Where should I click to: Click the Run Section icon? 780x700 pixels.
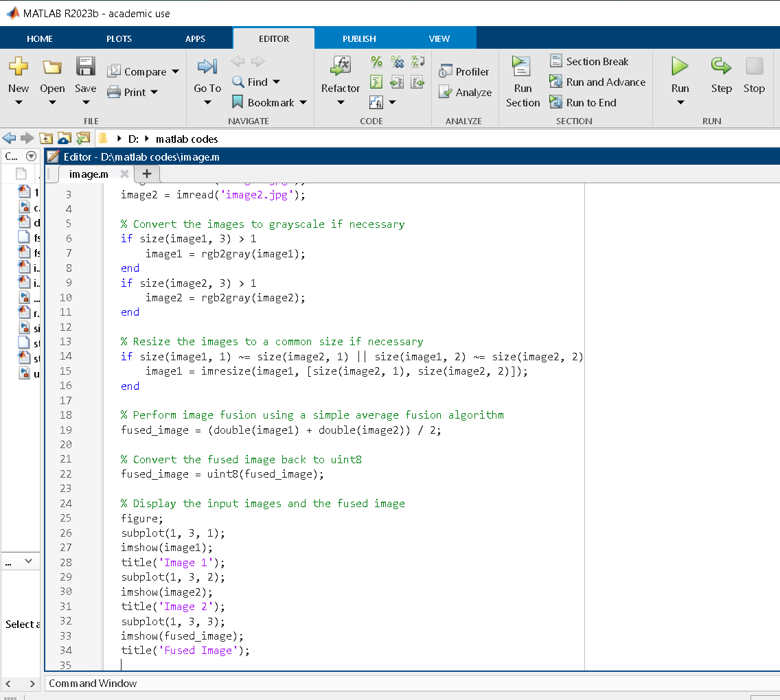click(x=523, y=67)
